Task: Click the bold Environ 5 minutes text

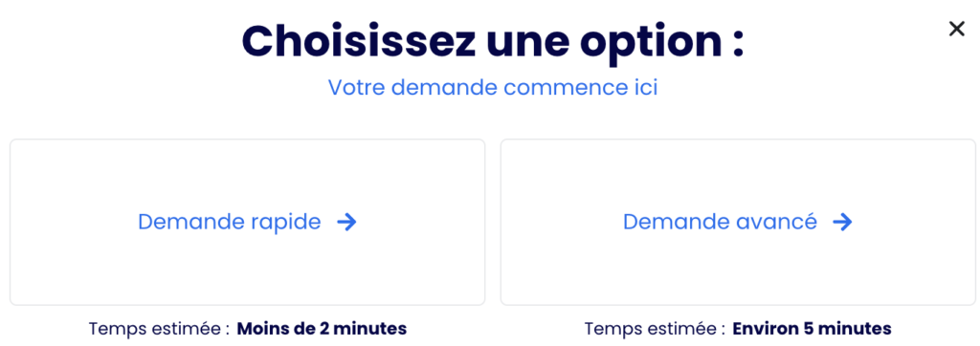Action: pos(812,328)
